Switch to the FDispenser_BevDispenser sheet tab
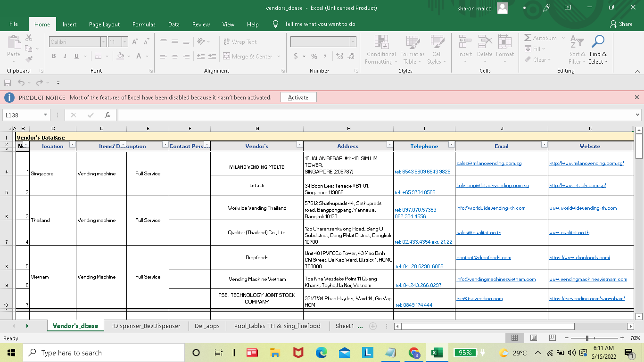This screenshot has height=362, width=644. (146, 326)
